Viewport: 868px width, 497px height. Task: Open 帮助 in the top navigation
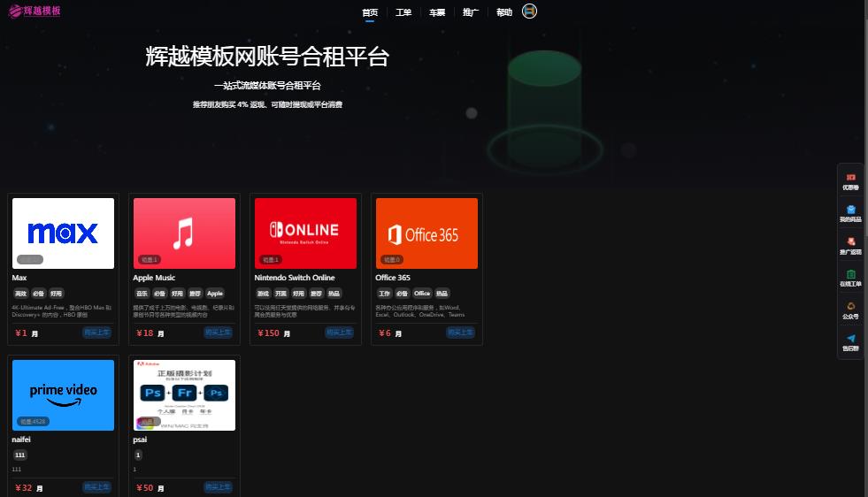pos(504,12)
